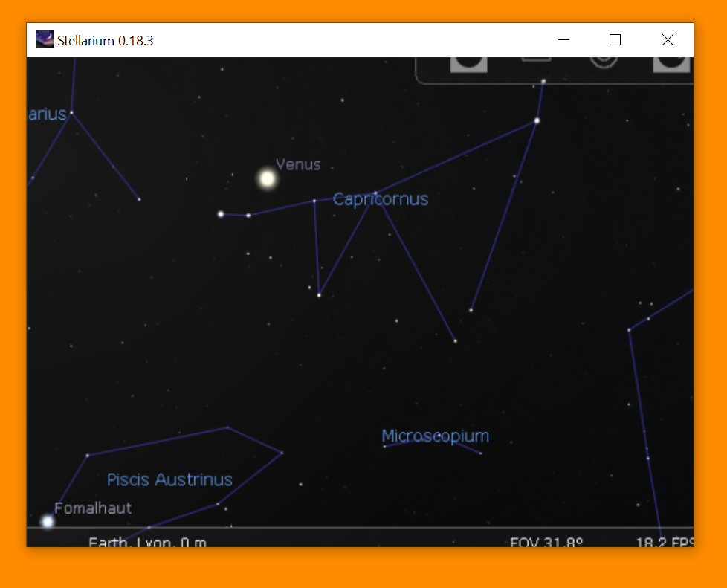Click the FOV 31.8° status text
The image size is (727, 588).
click(x=546, y=542)
